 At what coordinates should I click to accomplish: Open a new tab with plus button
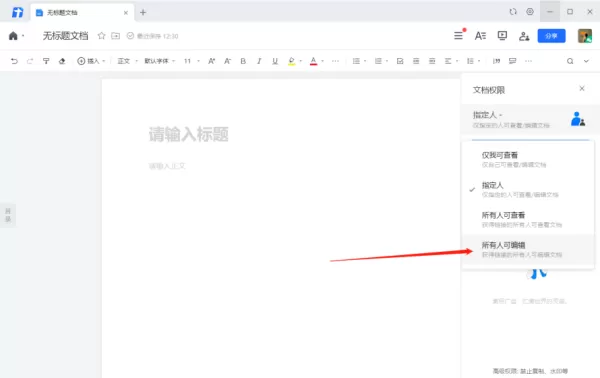tap(143, 13)
